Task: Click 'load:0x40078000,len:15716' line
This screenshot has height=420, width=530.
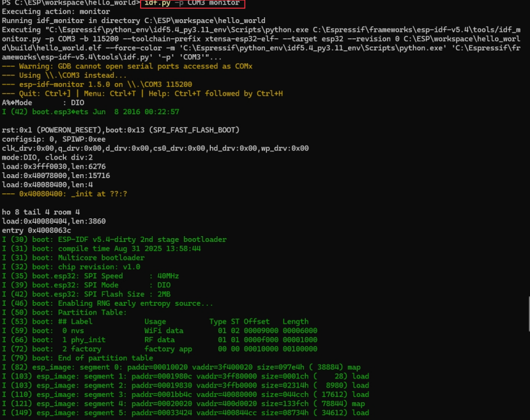Action: 56,176
